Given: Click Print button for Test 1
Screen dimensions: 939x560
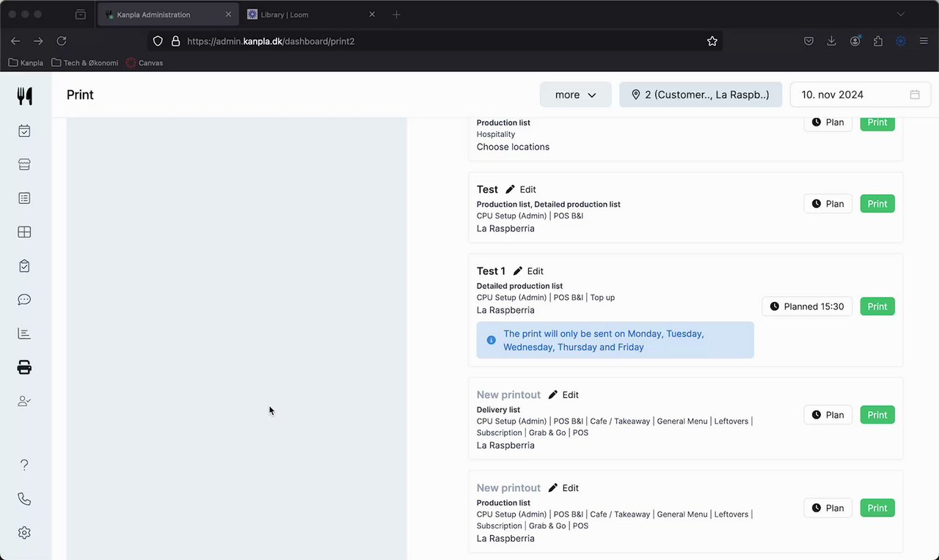Looking at the screenshot, I should (x=877, y=306).
